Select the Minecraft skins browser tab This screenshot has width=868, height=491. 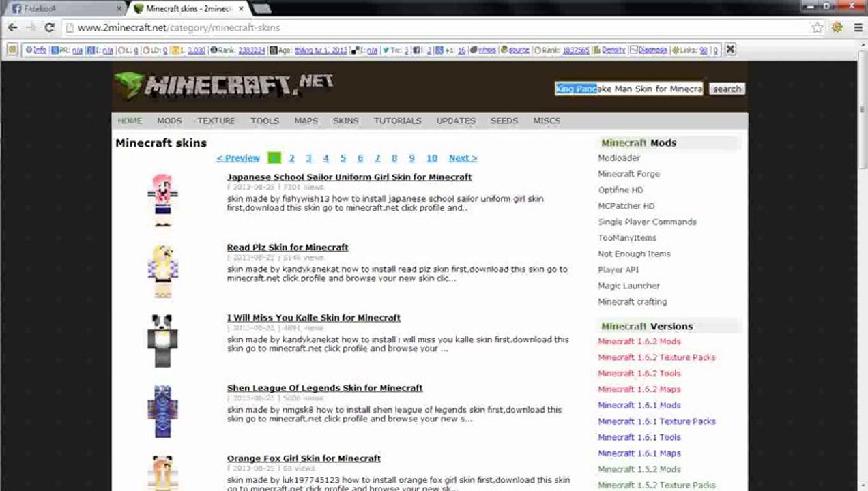point(188,9)
